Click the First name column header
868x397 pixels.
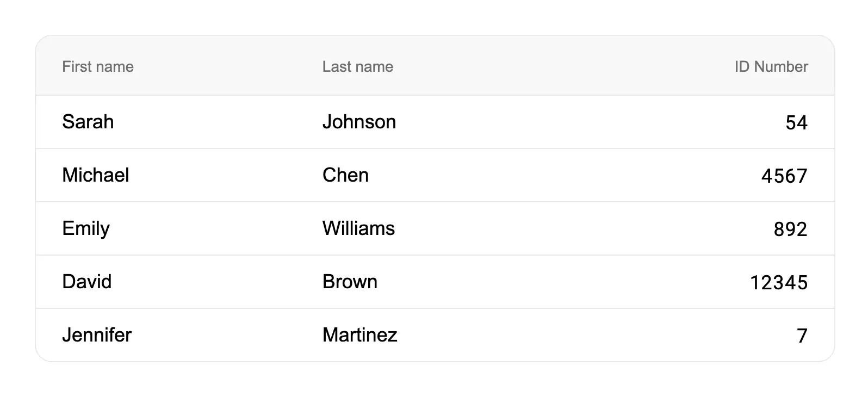point(98,66)
